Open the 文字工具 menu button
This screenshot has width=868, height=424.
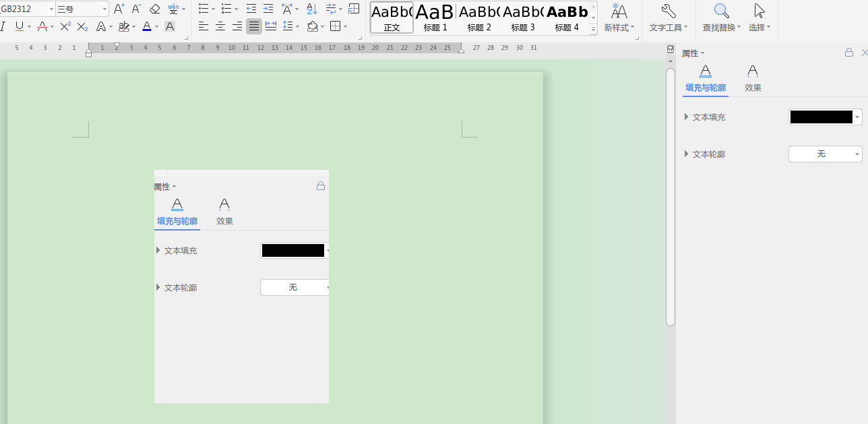pos(669,18)
